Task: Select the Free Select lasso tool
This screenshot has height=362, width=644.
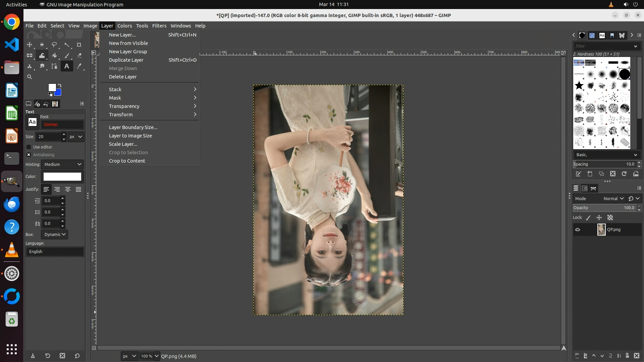Action: pos(54,45)
